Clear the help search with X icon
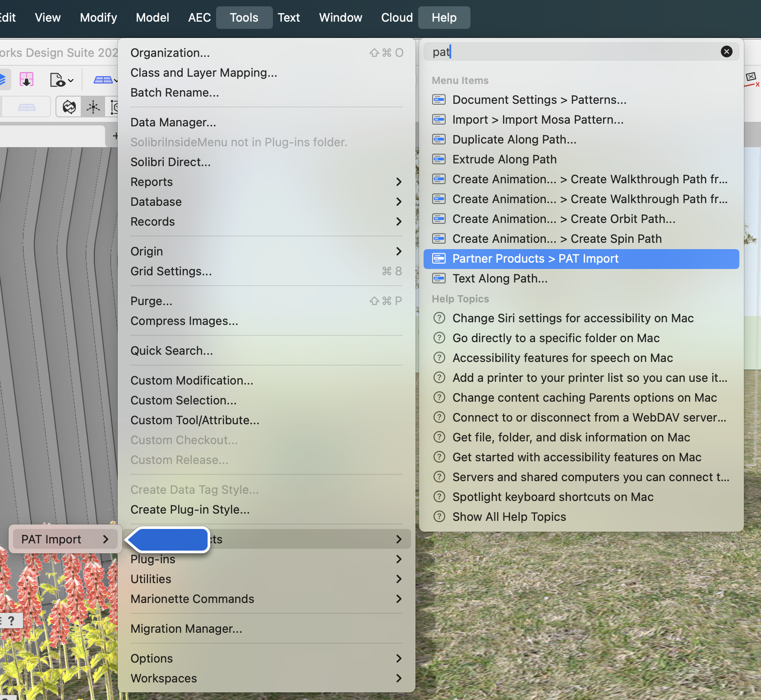 pos(726,52)
